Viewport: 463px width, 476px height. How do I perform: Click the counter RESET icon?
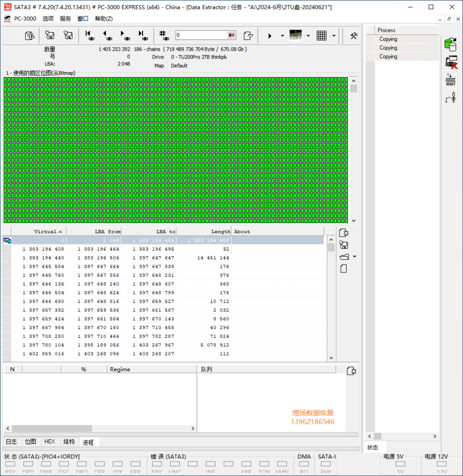[450, 79]
